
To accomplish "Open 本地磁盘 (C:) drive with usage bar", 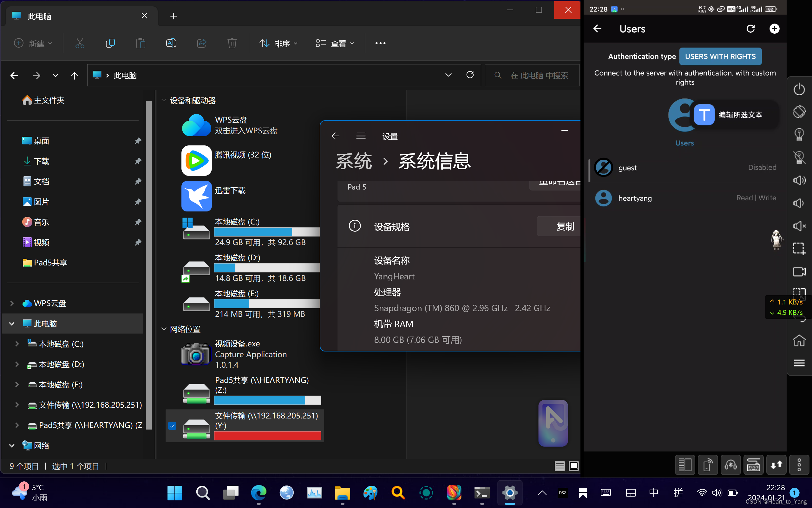I will pos(251,232).
